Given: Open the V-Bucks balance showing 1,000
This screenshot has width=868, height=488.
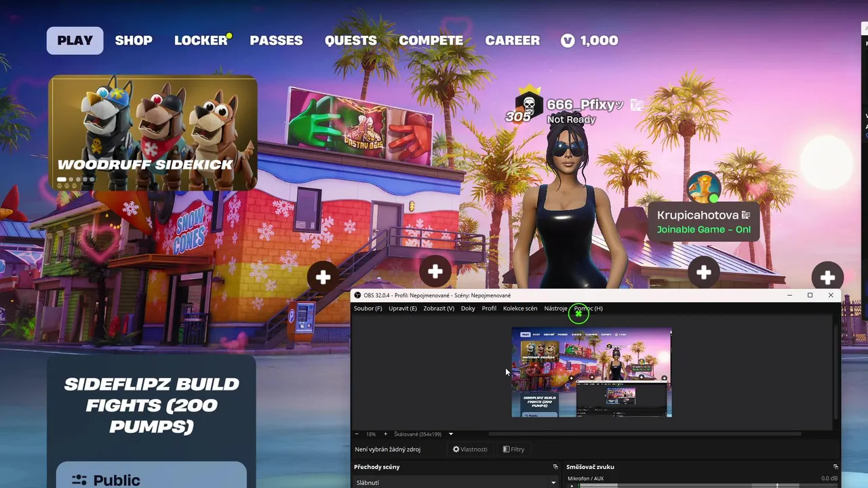Looking at the screenshot, I should (x=589, y=41).
